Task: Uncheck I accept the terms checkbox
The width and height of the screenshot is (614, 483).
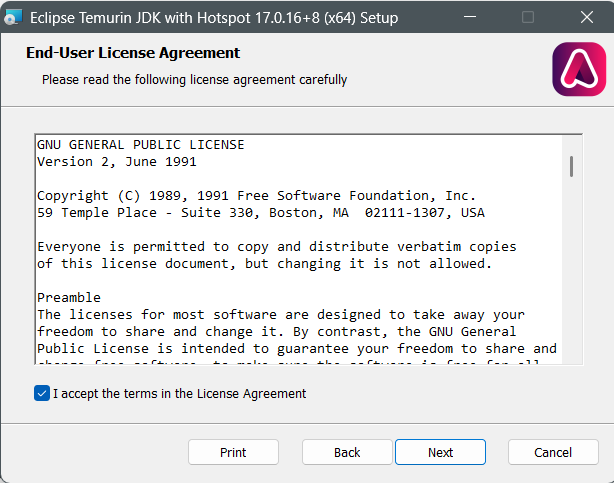Action: 42,393
